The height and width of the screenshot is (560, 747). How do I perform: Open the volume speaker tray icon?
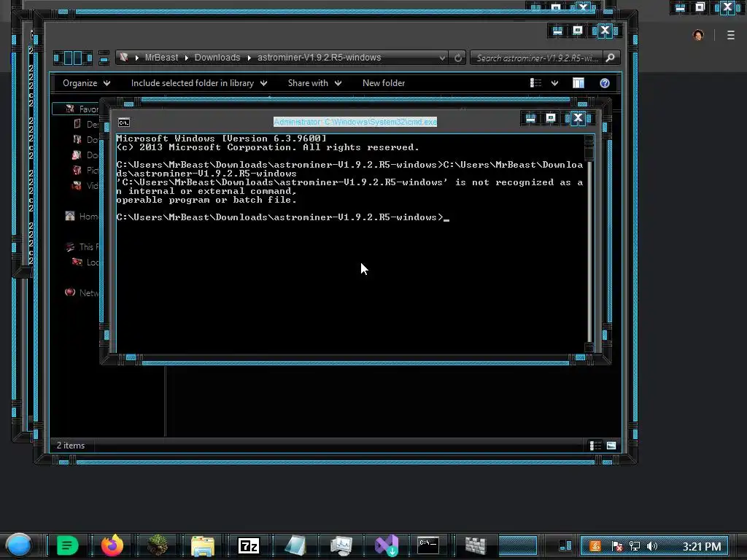tap(652, 546)
